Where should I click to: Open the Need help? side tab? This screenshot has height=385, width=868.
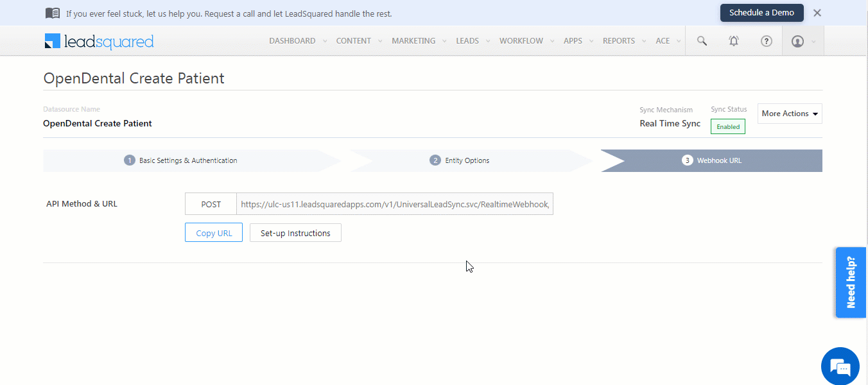click(x=851, y=282)
